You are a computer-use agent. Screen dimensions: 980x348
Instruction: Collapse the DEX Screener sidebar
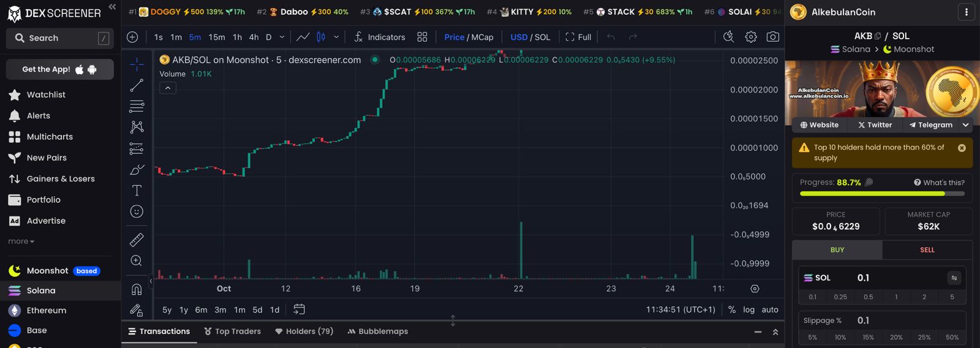click(112, 7)
